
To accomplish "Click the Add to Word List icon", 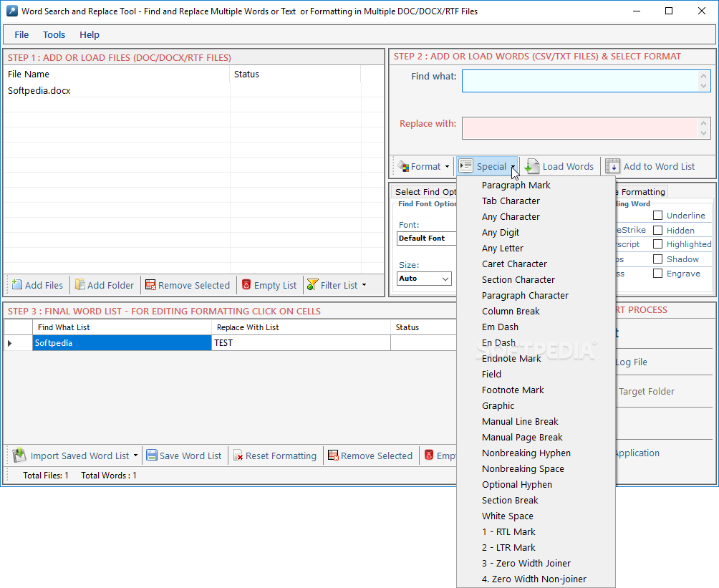I will pos(612,166).
